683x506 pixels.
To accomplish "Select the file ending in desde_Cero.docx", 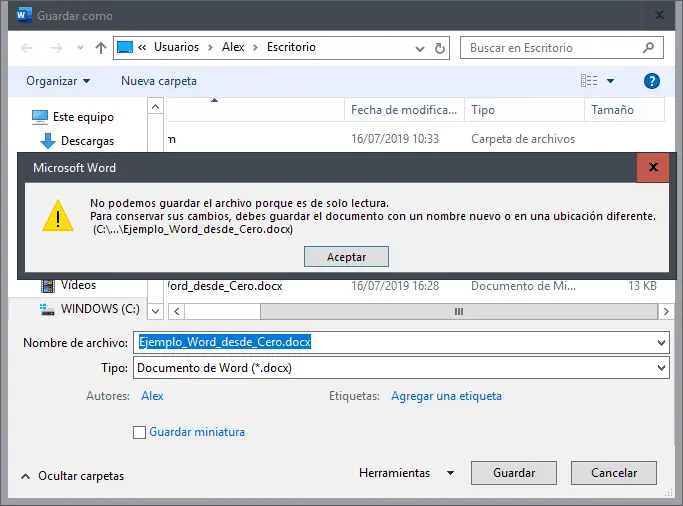I will click(x=225, y=286).
